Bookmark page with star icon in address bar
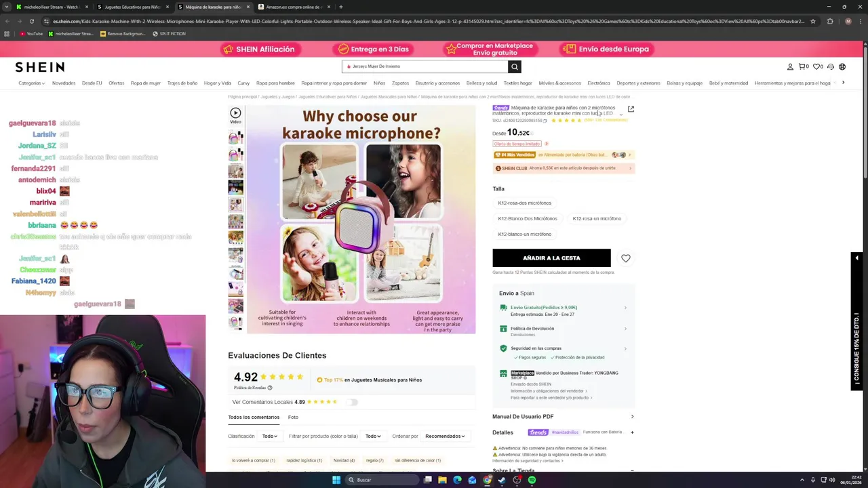 pyautogui.click(x=813, y=21)
